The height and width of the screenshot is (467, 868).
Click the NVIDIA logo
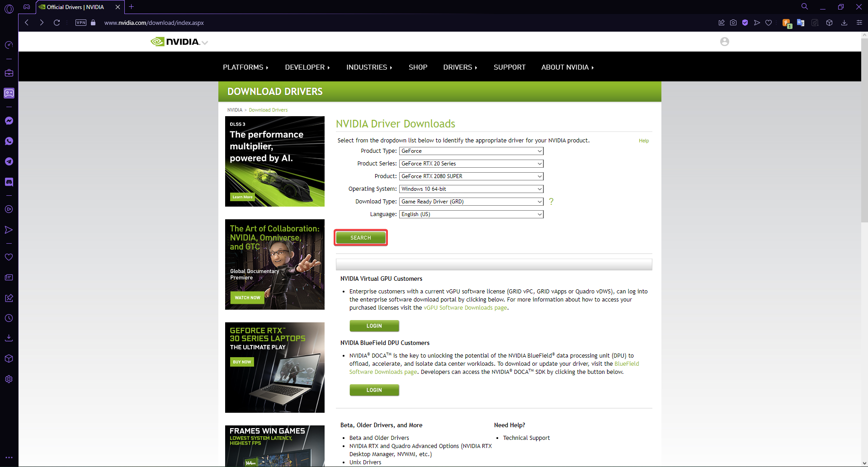pyautogui.click(x=175, y=42)
